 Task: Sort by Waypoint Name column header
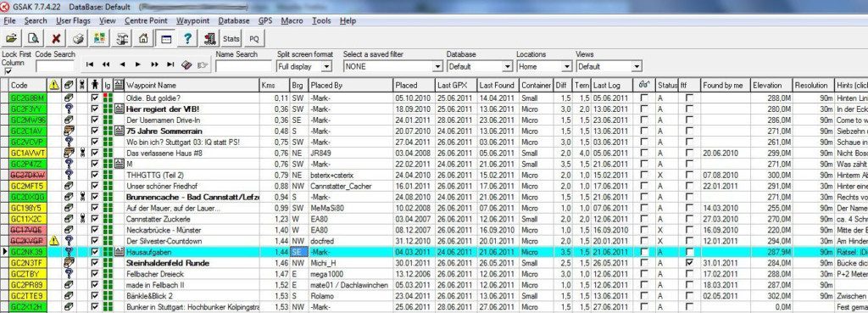coord(192,86)
